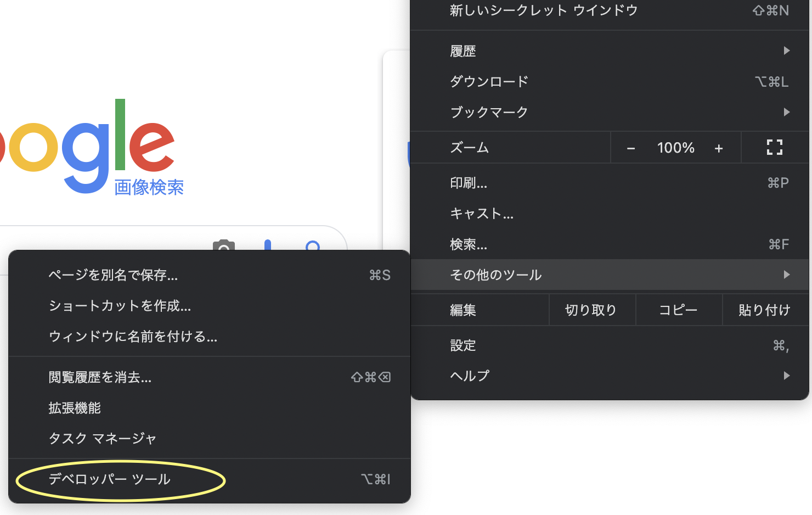The width and height of the screenshot is (812, 515).
Task: Expand the その他のツール submenu arrow
Action: pos(787,275)
